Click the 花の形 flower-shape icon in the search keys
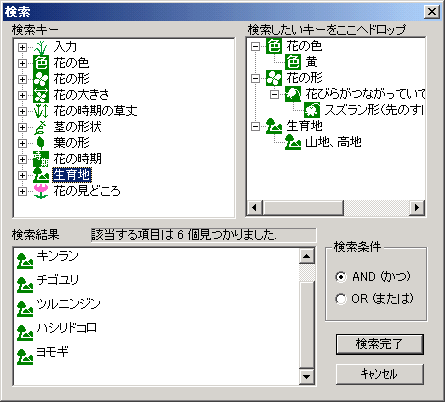 (x=41, y=79)
